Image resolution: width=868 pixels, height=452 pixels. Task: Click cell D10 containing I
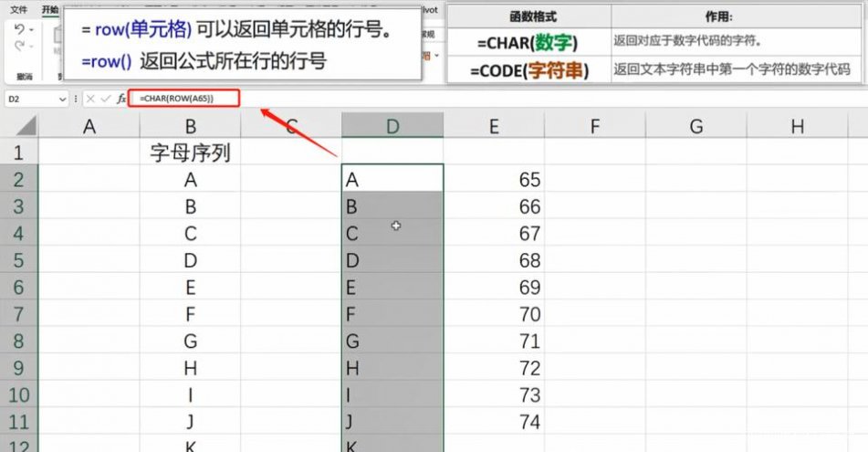(x=392, y=394)
